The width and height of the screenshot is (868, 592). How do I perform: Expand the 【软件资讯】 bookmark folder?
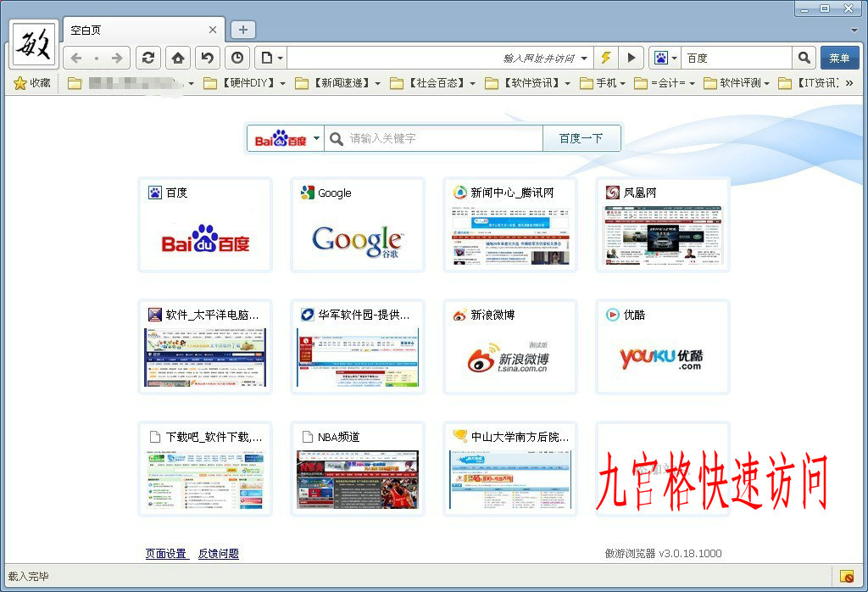[527, 83]
